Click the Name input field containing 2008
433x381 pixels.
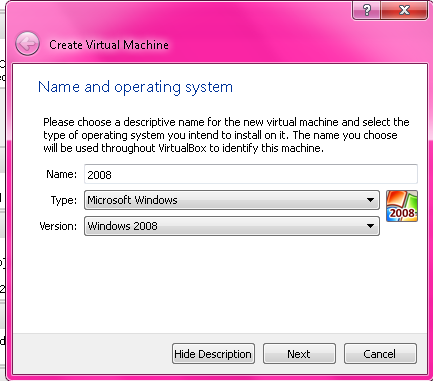point(251,174)
